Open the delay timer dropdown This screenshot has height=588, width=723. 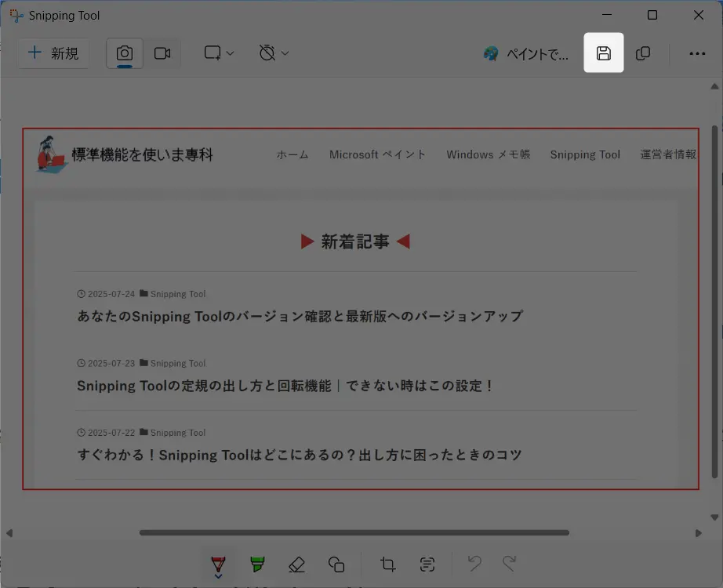click(274, 53)
